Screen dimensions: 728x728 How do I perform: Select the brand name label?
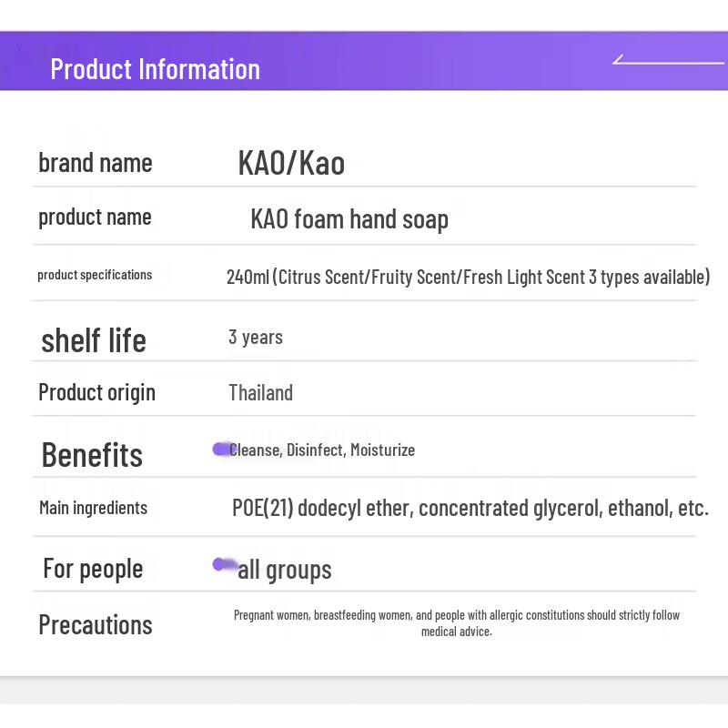(x=96, y=163)
